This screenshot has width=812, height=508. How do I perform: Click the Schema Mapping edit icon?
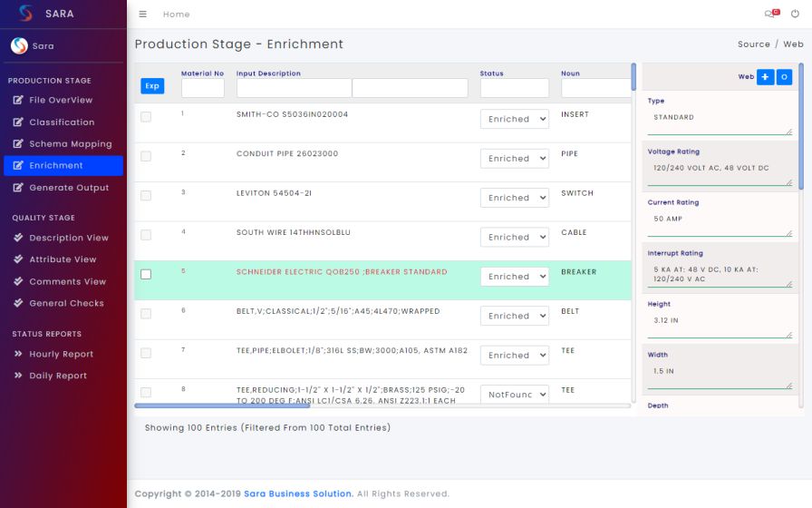pyautogui.click(x=18, y=143)
